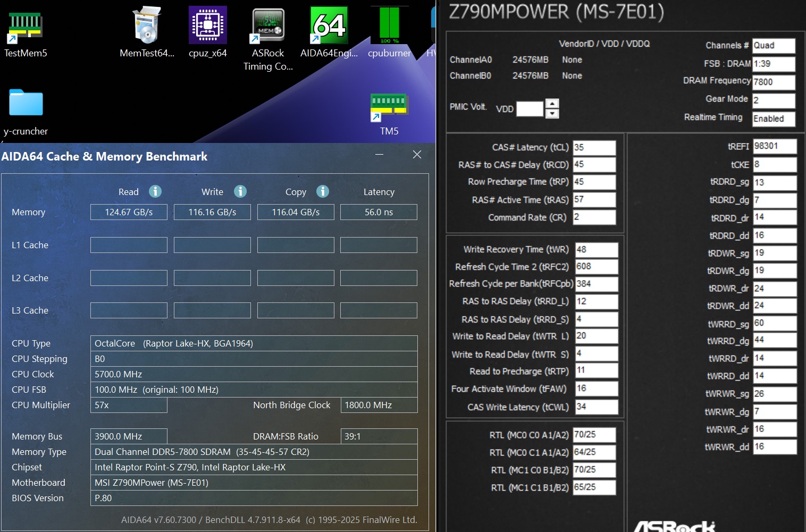Select the Refresh Cycle Time 2 (tRFC2) field

pyautogui.click(x=597, y=266)
